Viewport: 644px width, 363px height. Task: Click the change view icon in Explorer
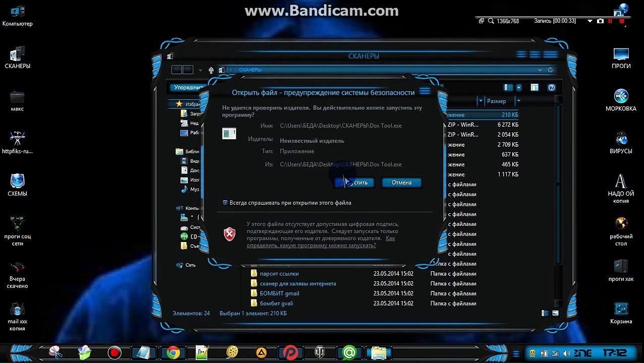(509, 87)
